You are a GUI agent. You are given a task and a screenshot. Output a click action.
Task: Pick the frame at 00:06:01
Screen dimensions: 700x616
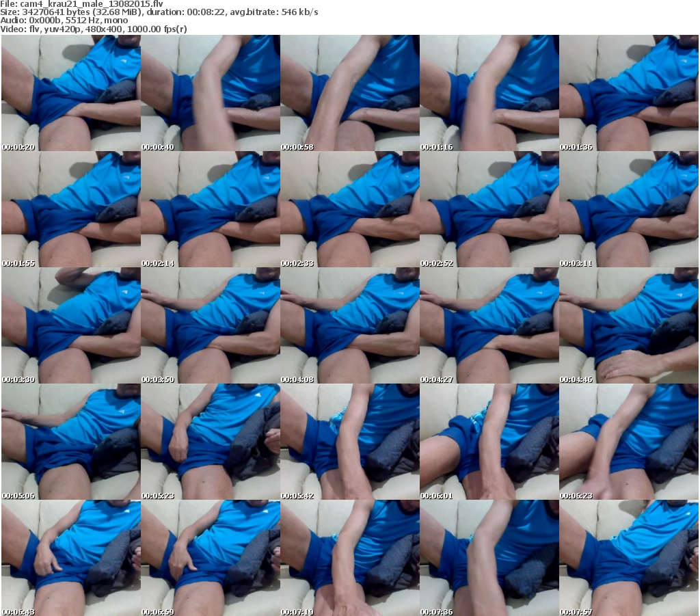tap(489, 442)
